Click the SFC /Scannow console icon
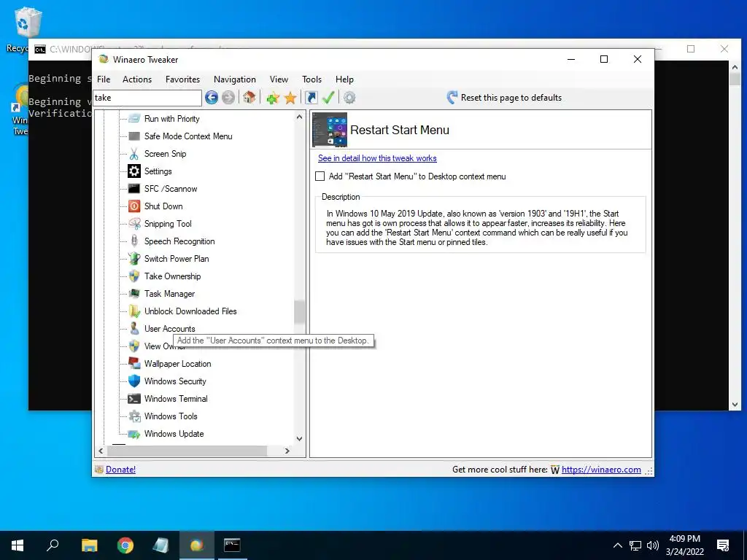 click(134, 189)
